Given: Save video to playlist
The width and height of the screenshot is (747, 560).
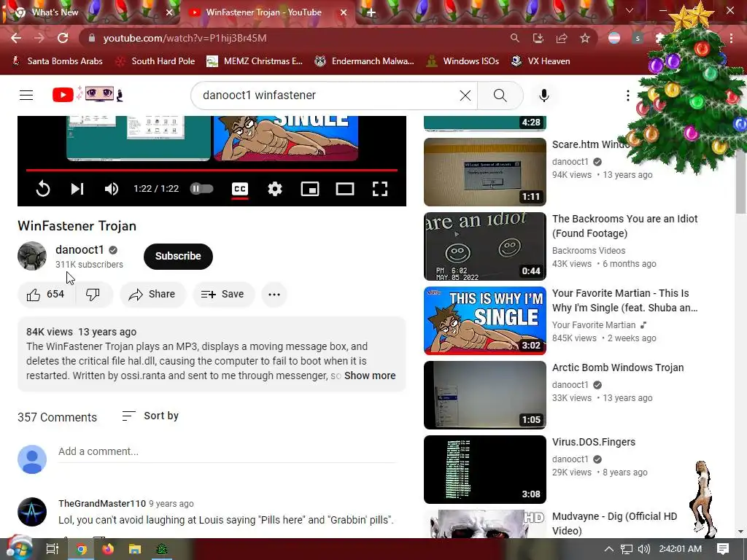Looking at the screenshot, I should coord(223,295).
